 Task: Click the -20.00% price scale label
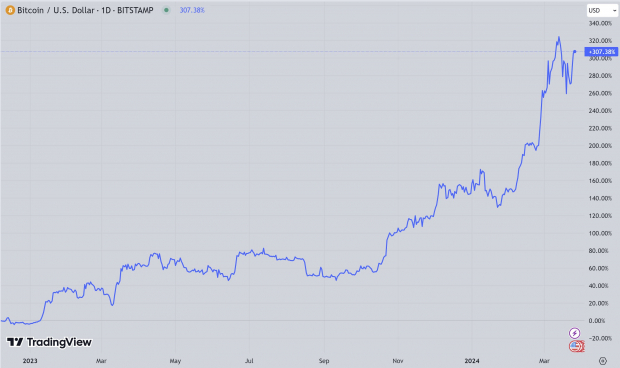click(600, 338)
